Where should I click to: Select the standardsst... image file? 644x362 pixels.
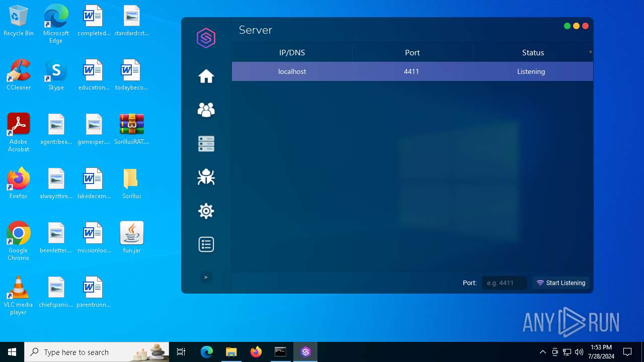(132, 21)
